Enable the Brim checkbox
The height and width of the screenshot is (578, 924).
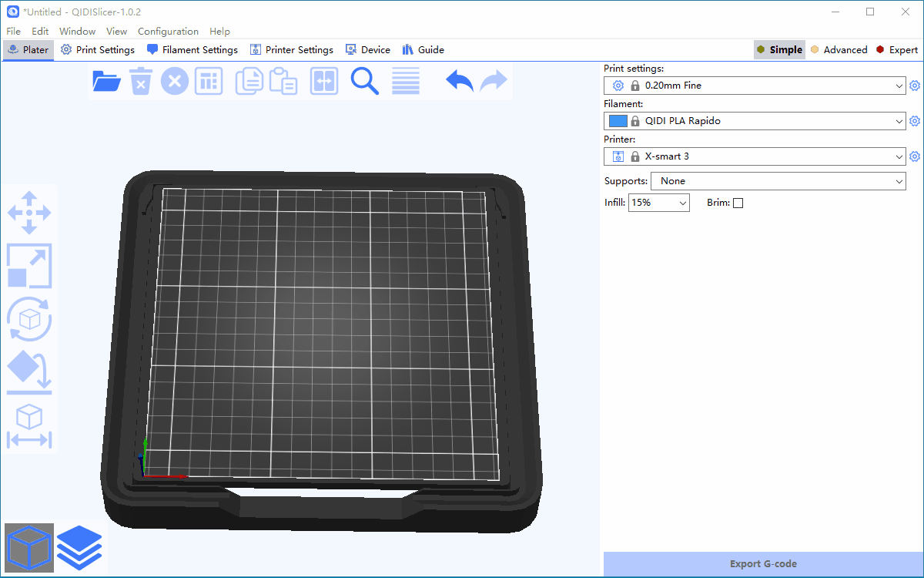[738, 202]
